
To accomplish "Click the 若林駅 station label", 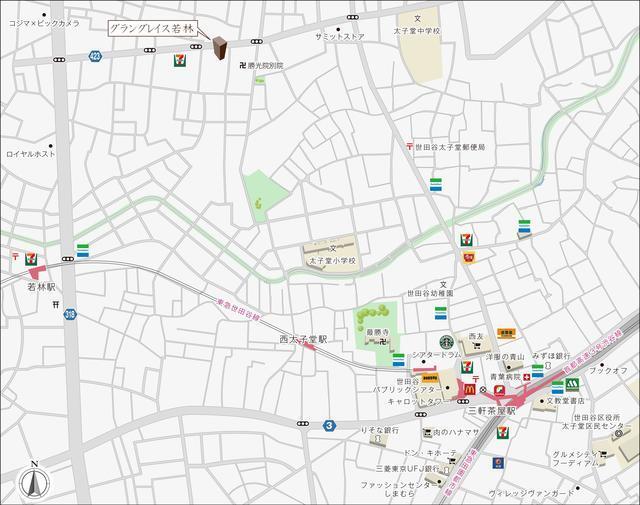I will coord(42,286).
